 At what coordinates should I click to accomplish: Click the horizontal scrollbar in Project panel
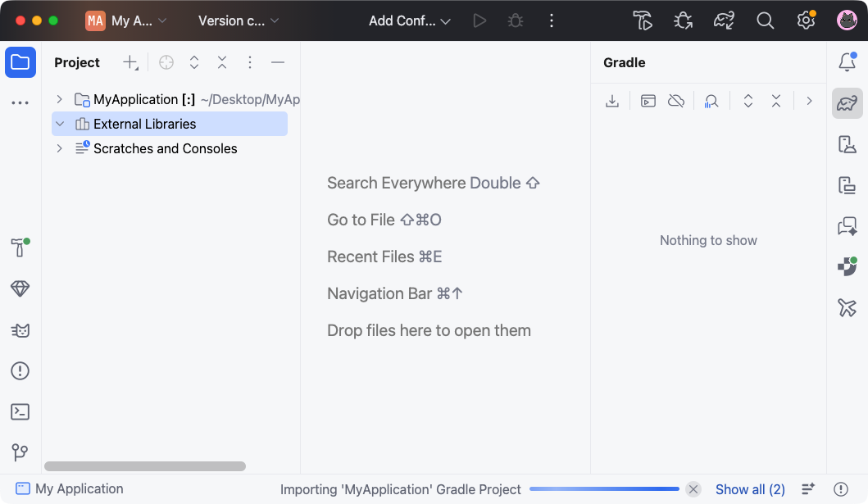[x=145, y=466]
